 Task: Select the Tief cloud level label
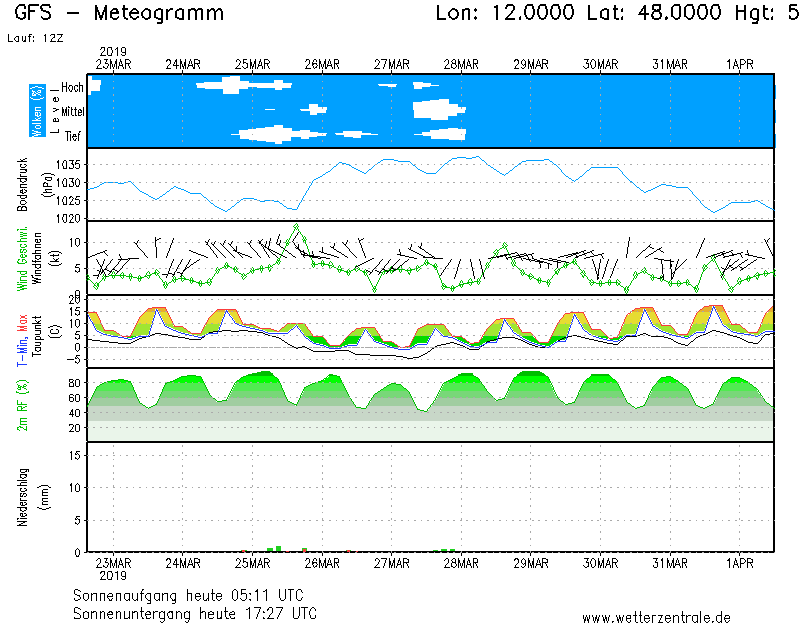coord(73,136)
